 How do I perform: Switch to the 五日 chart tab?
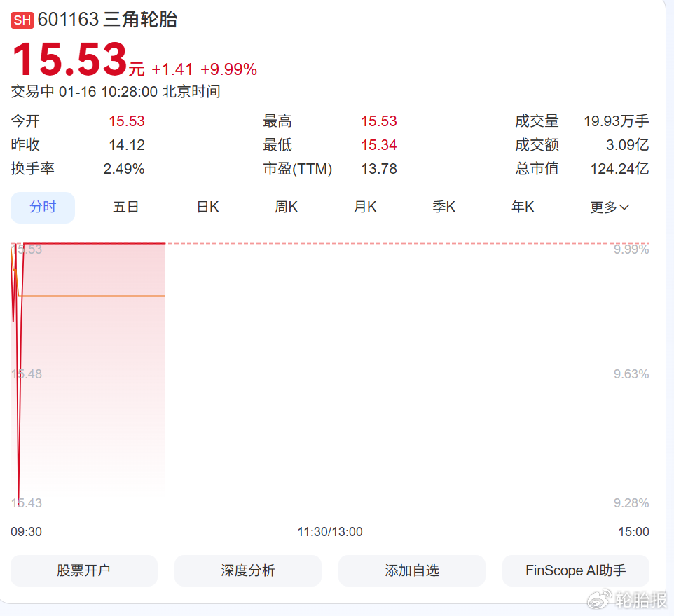click(125, 207)
